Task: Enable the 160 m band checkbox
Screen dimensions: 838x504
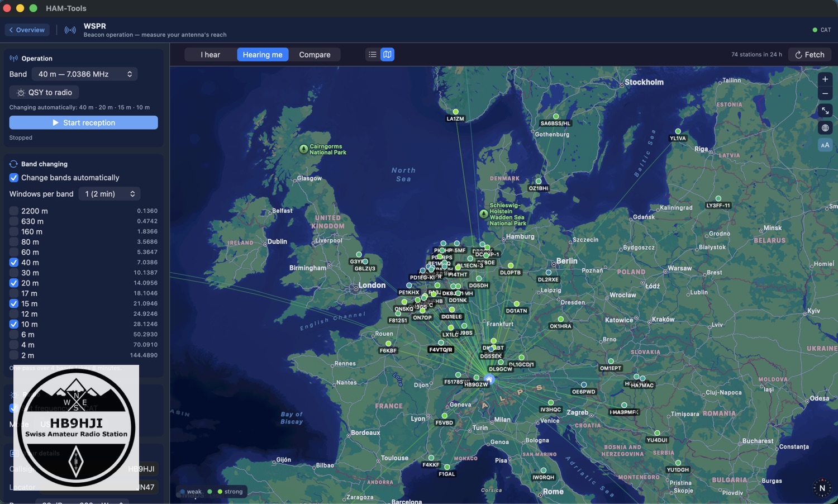Action: [x=14, y=232]
